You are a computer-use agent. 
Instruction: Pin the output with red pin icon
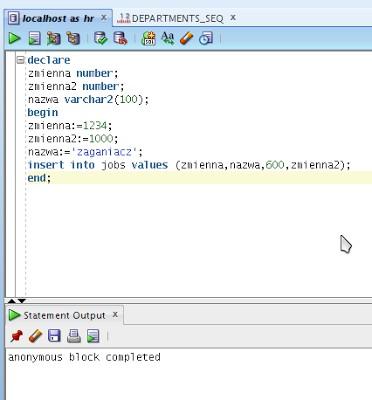pyautogui.click(x=16, y=336)
